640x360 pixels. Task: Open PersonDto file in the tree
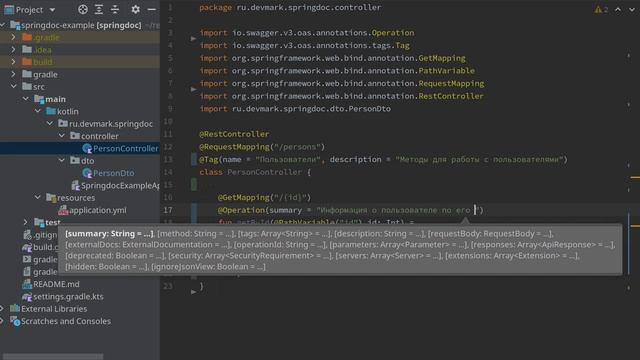click(x=113, y=173)
